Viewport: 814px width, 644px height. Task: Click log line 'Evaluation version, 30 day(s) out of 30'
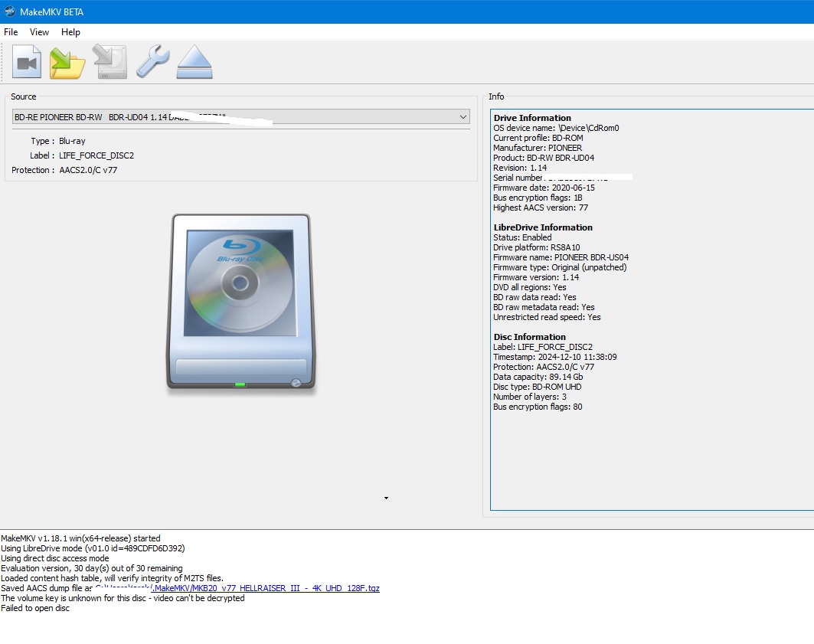[x=92, y=568]
